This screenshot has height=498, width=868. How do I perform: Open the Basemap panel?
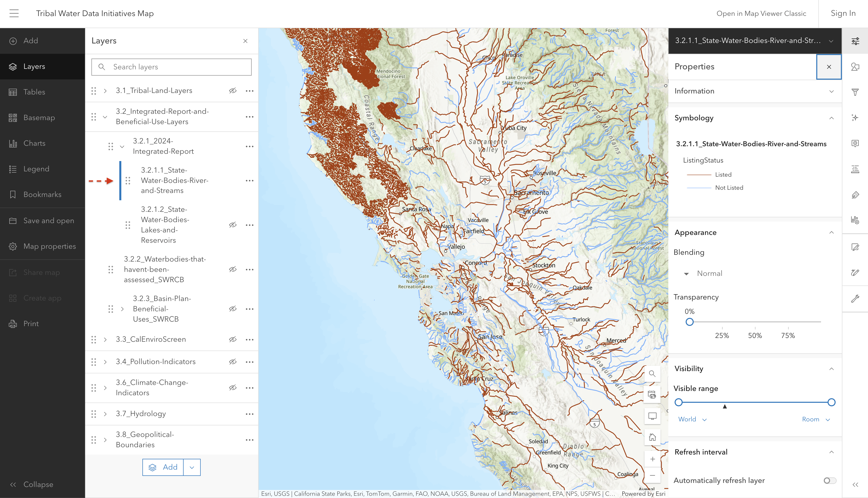[x=39, y=118]
